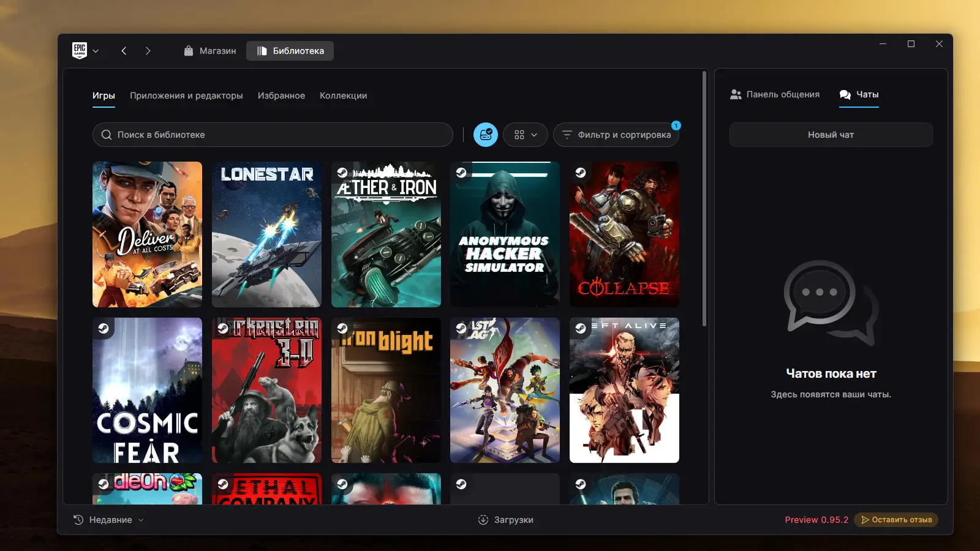This screenshot has height=551, width=980.
Task: Go back with the left arrow
Action: [124, 51]
